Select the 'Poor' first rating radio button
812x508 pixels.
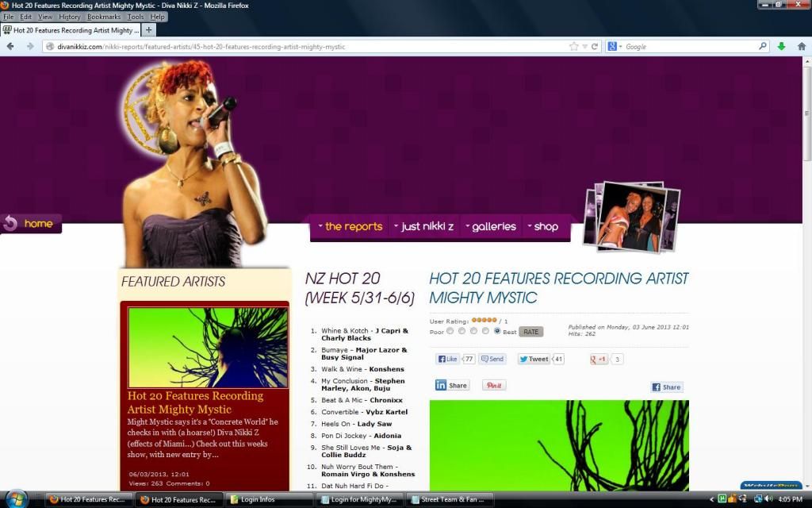click(450, 331)
